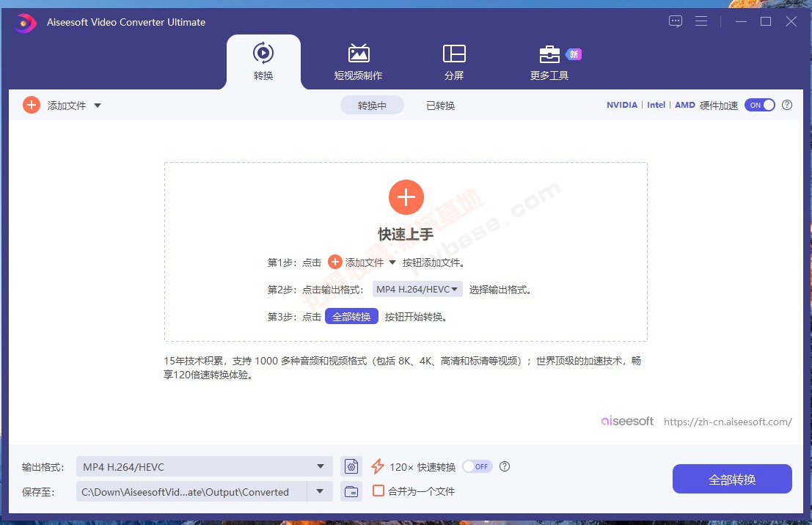Open the zh-cn.aiseesoft.com link
Image resolution: width=812 pixels, height=525 pixels.
pos(728,422)
